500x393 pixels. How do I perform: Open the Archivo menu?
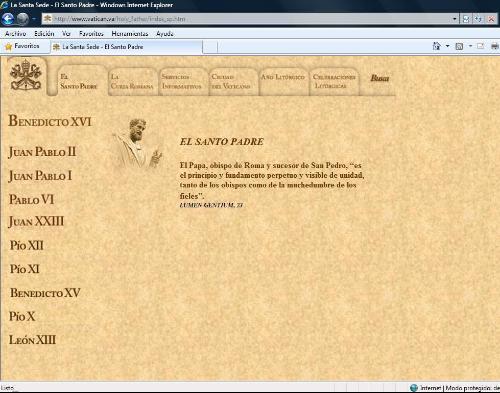pyautogui.click(x=15, y=34)
